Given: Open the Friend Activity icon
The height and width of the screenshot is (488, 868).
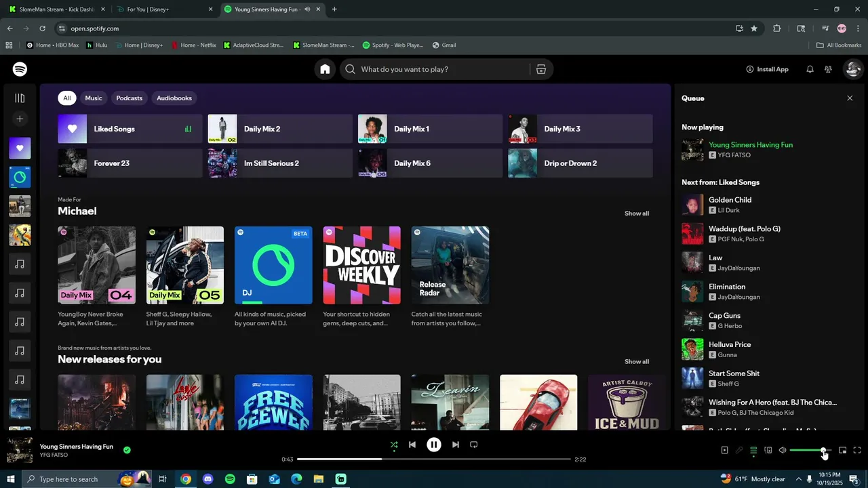Looking at the screenshot, I should 828,69.
